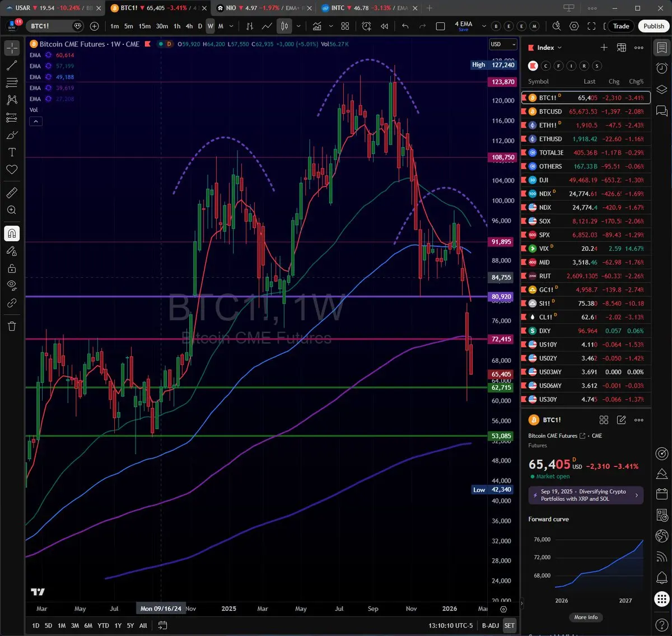Open indicator templates dropdown arrow
The image size is (672, 636).
click(x=331, y=26)
